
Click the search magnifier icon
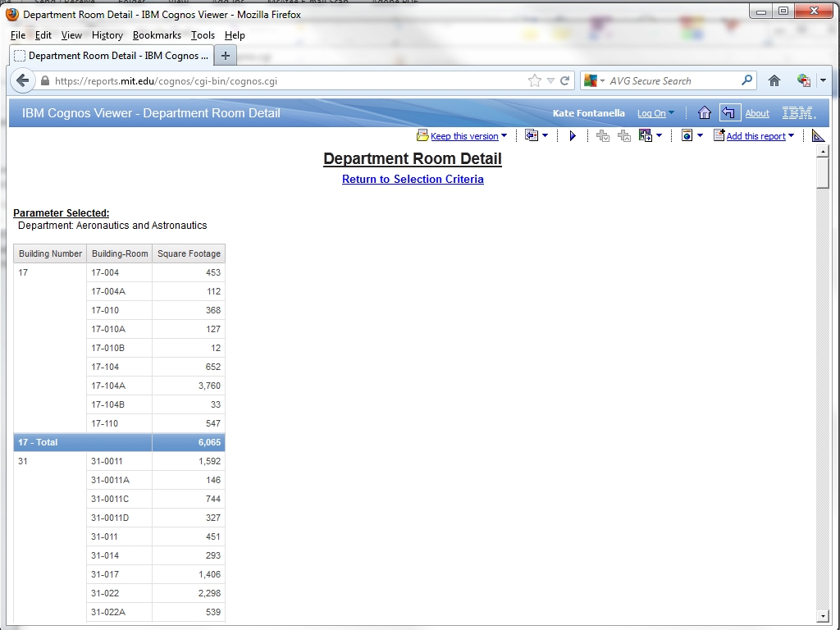coord(746,80)
